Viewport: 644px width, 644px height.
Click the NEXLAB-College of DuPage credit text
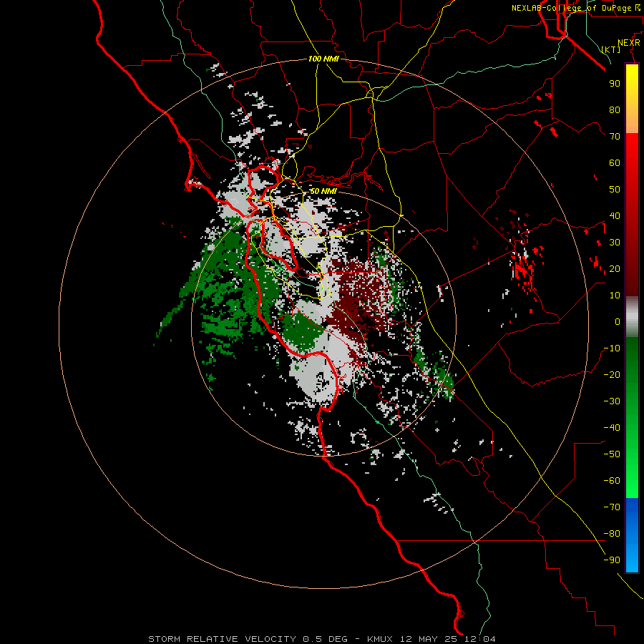[x=576, y=8]
